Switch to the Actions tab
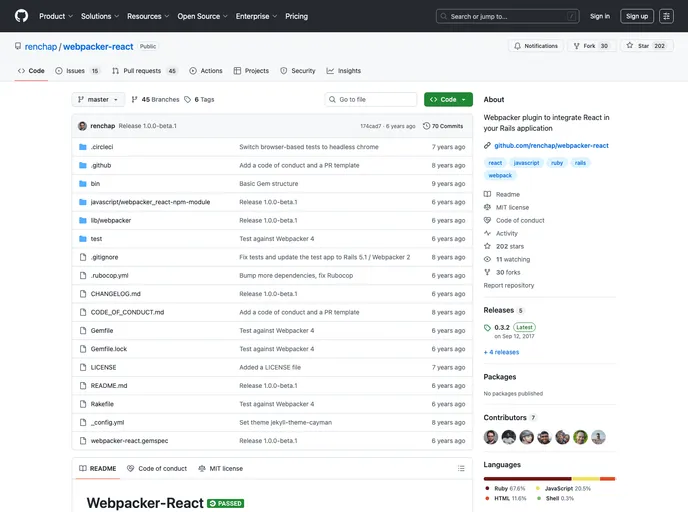The image size is (688, 512). (x=206, y=71)
